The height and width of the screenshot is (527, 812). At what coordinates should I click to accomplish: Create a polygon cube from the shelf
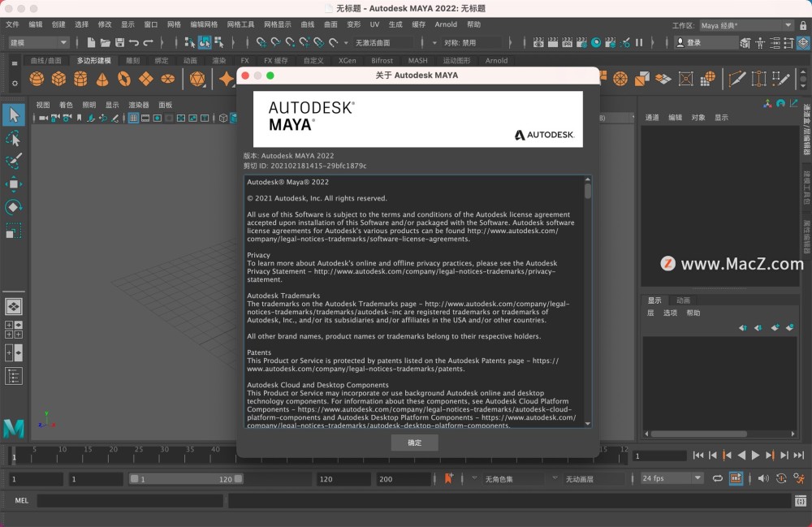coord(57,78)
